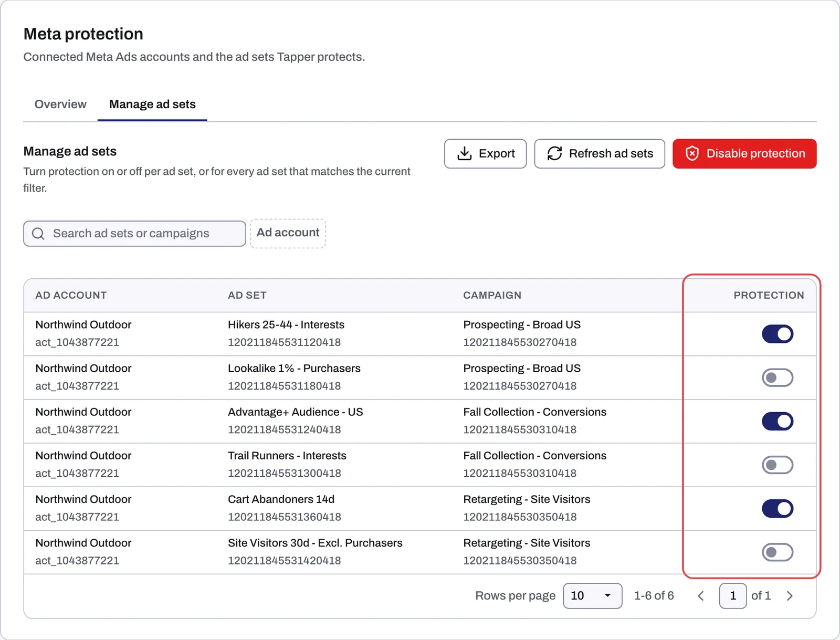The width and height of the screenshot is (840, 640).
Task: Click Advantage+ Audience - US ad set name
Action: (295, 412)
